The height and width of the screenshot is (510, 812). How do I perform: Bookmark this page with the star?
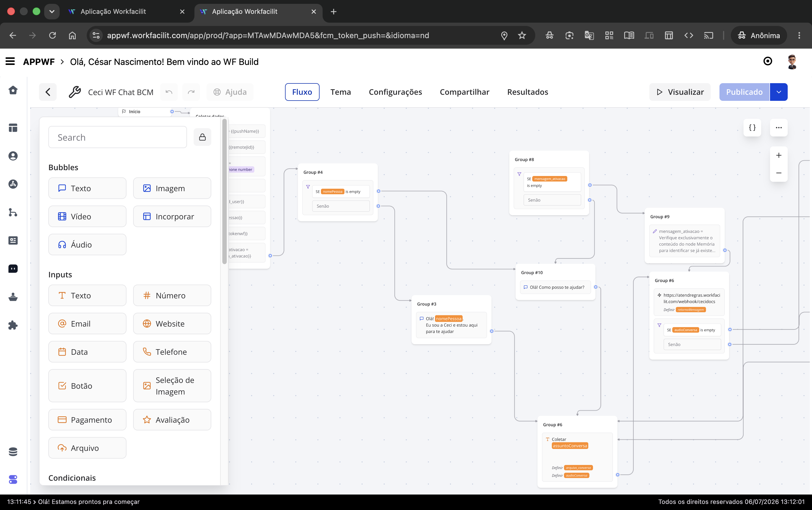[x=522, y=35]
